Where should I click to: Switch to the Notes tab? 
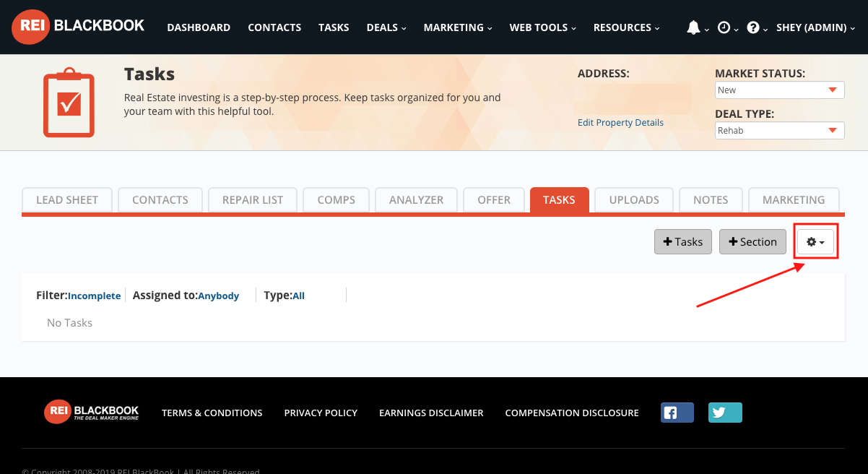(x=711, y=200)
